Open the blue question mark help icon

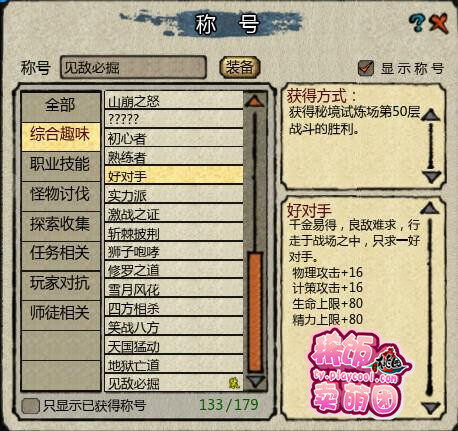click(417, 23)
